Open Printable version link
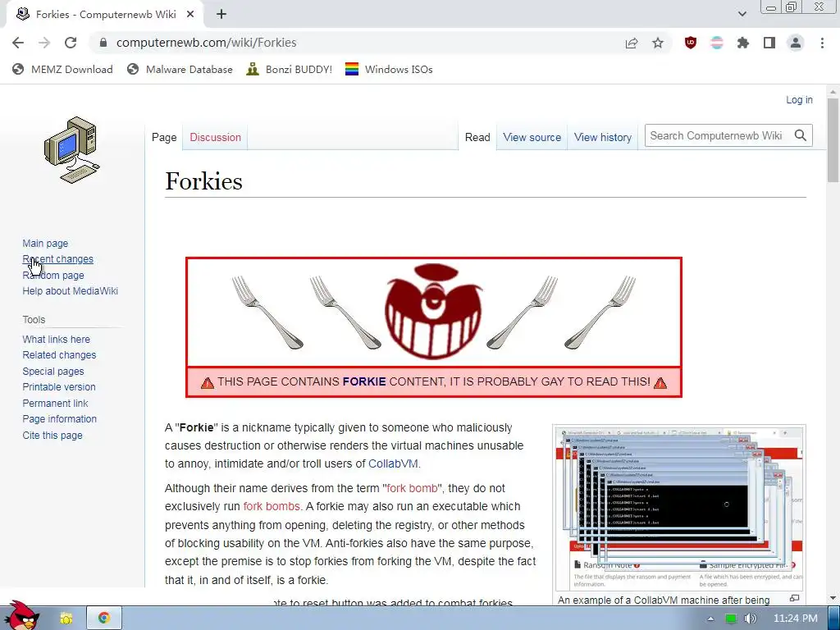 59,387
